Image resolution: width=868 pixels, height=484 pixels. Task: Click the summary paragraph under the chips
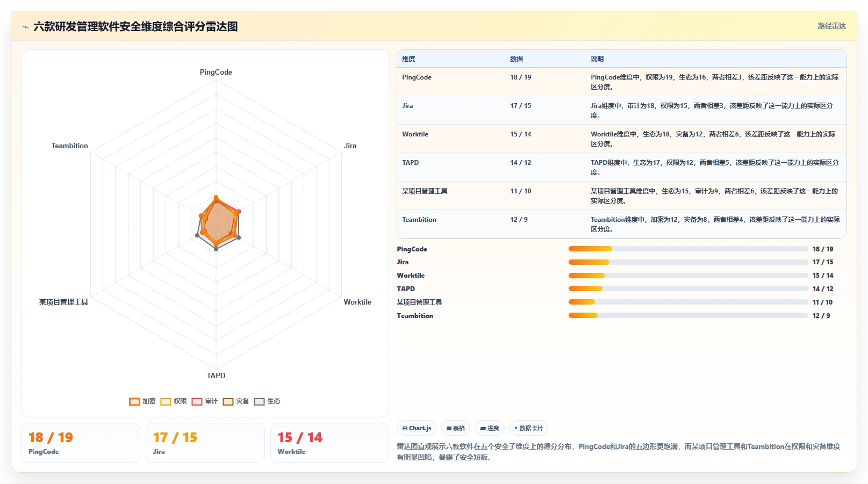[619, 452]
